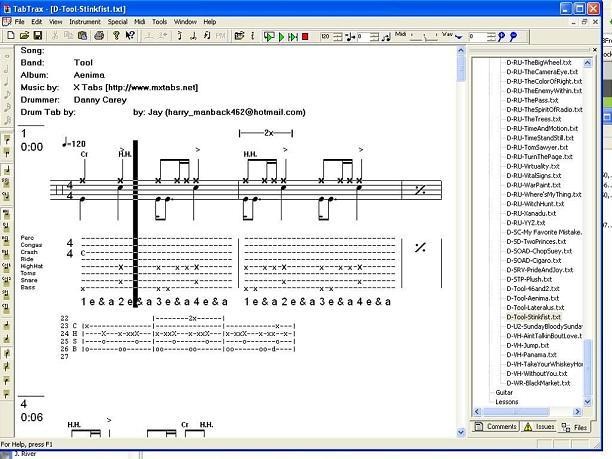Screen dimensions: 612x459
Task: Click score view scrollbar up arrow
Action: point(461,50)
